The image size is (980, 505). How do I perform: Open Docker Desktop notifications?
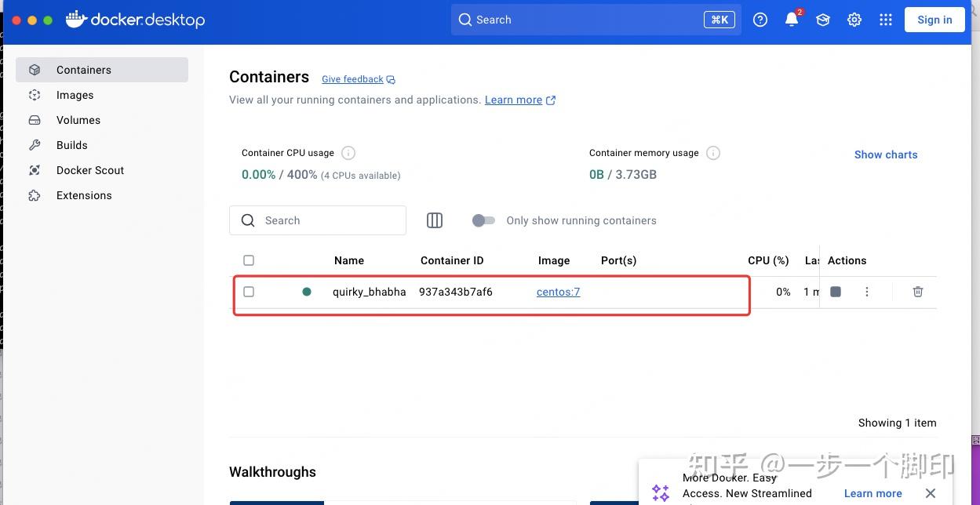(x=792, y=20)
